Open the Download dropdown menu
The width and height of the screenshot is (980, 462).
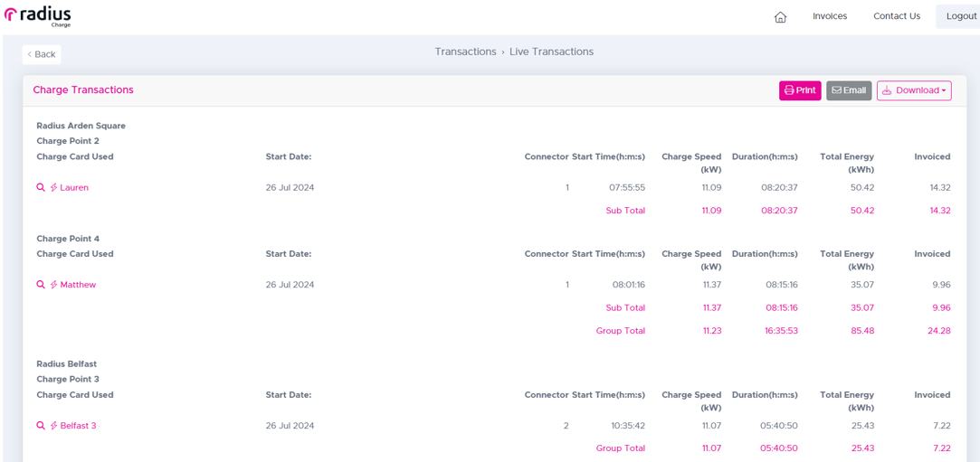pos(914,90)
